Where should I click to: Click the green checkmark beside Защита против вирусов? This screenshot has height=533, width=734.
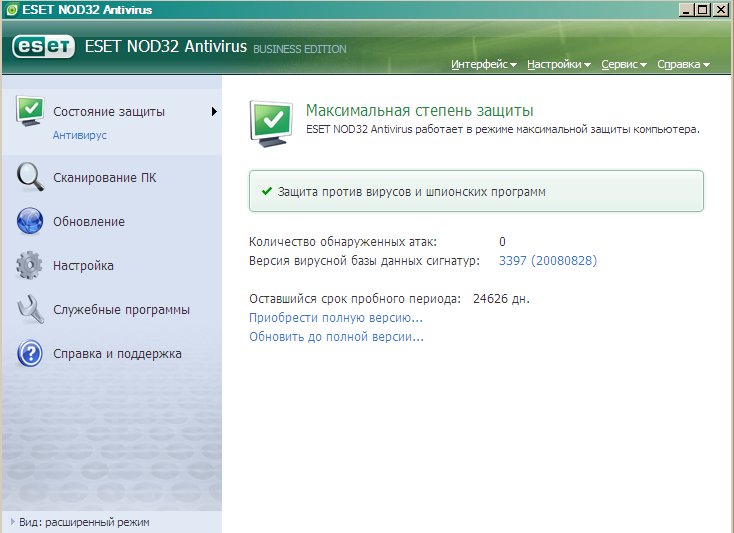[267, 191]
